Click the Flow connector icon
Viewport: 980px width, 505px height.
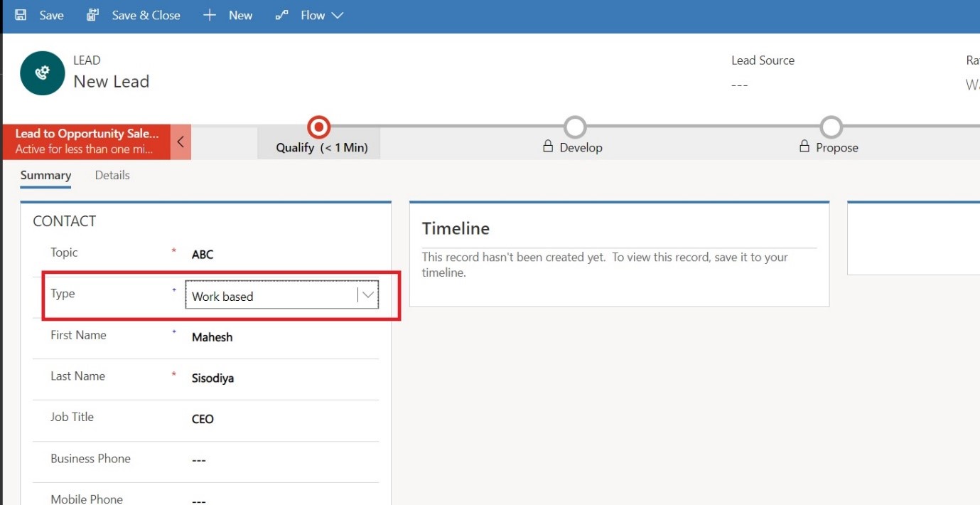click(x=282, y=15)
